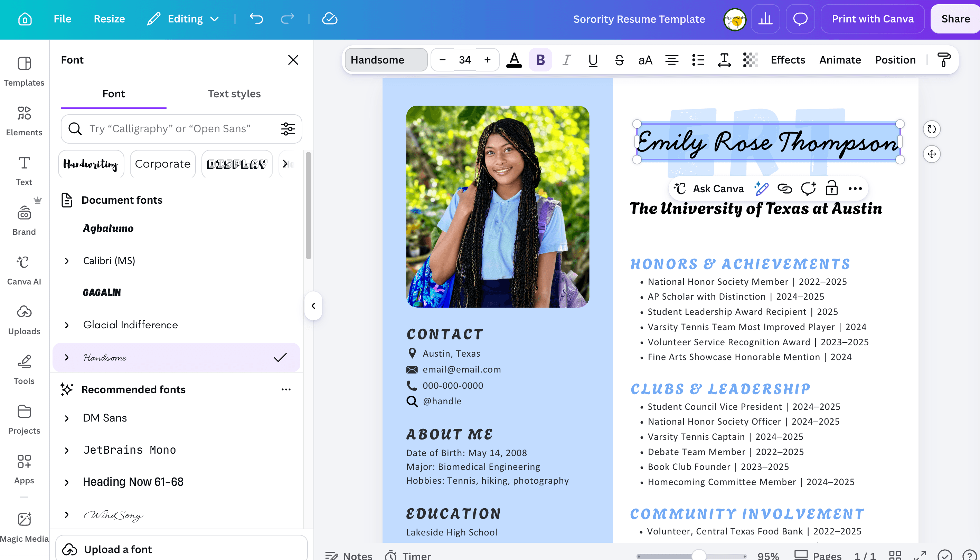Toggle uppercase aA formatting
The image size is (980, 560).
pos(645,60)
